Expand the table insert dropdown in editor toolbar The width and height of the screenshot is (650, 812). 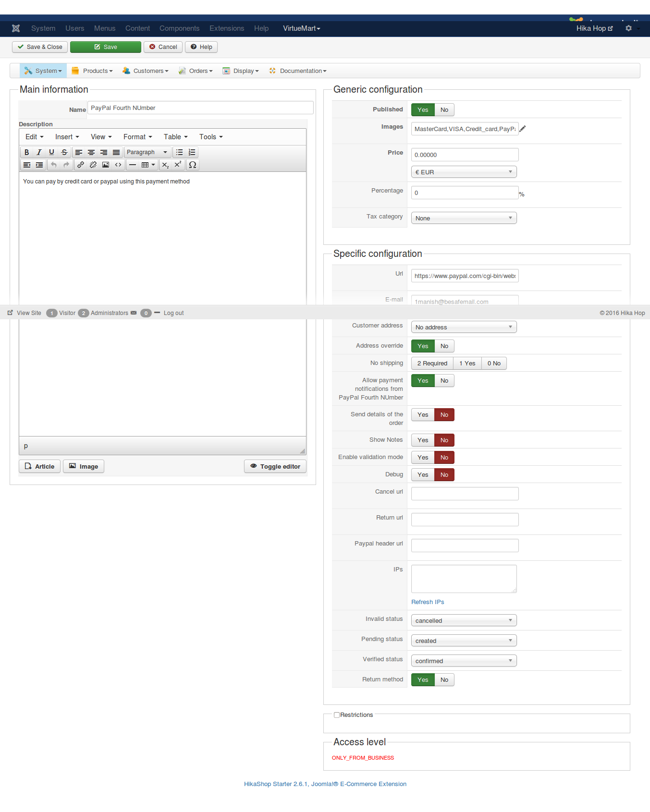148,165
